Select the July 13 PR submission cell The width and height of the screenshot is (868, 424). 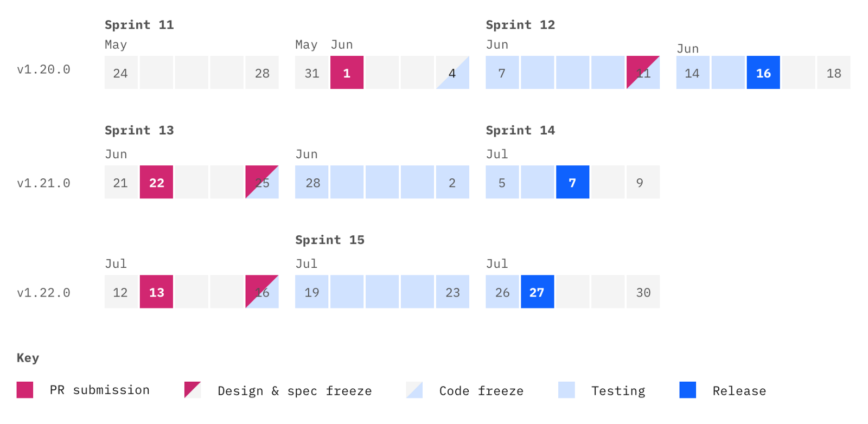point(156,292)
